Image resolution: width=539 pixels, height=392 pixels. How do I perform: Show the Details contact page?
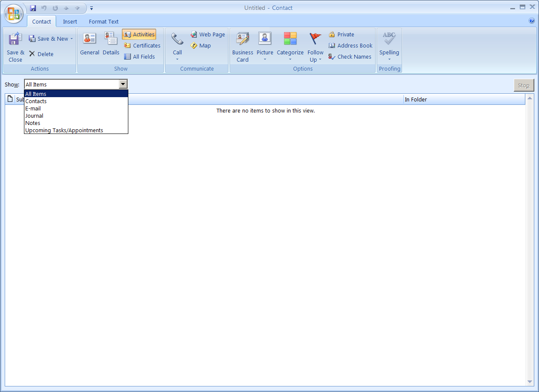pos(111,43)
